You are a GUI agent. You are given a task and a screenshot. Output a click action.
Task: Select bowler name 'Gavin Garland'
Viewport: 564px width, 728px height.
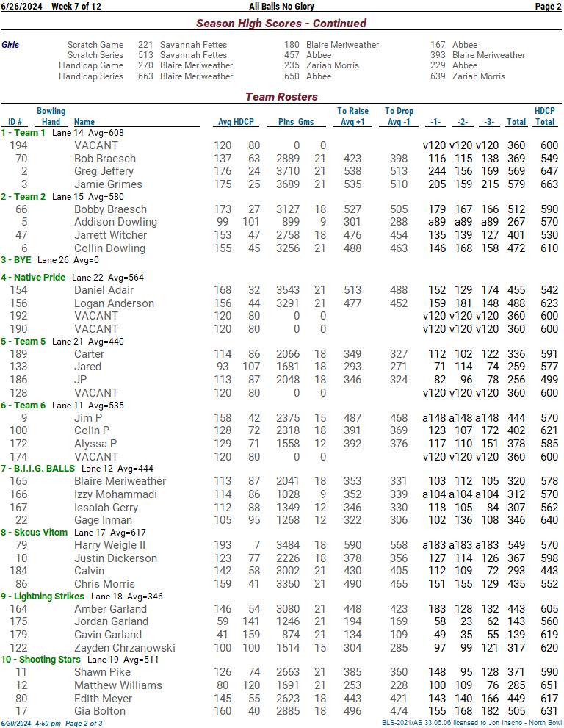point(108,635)
